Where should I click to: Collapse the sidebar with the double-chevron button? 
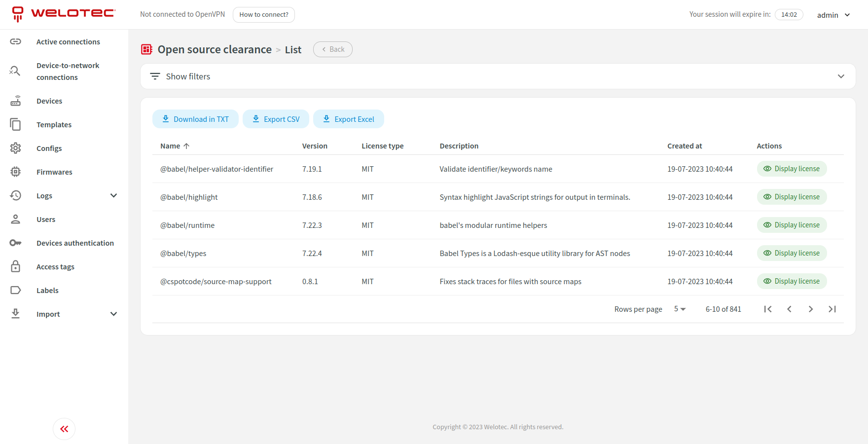(64, 429)
